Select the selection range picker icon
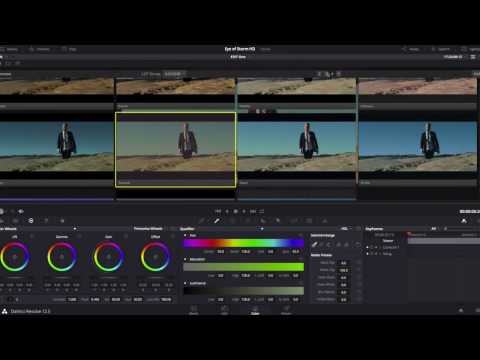The width and height of the screenshot is (480, 360). click(314, 244)
